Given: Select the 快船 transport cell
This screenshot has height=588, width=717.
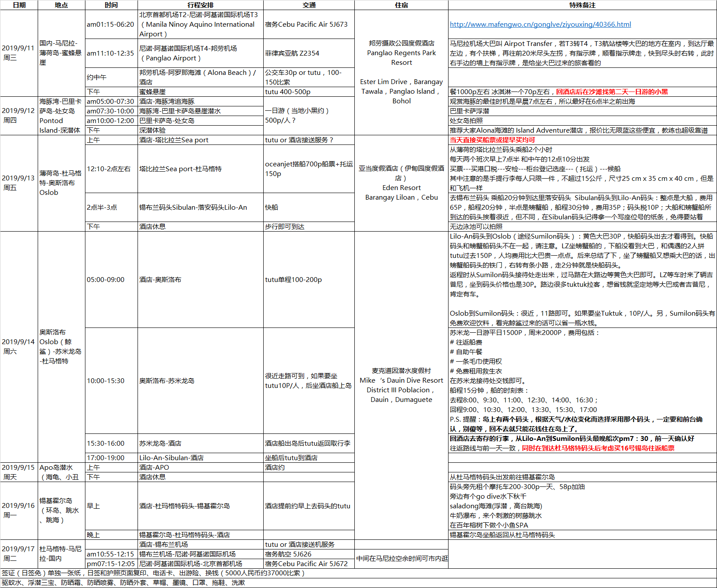Looking at the screenshot, I should coord(309,208).
